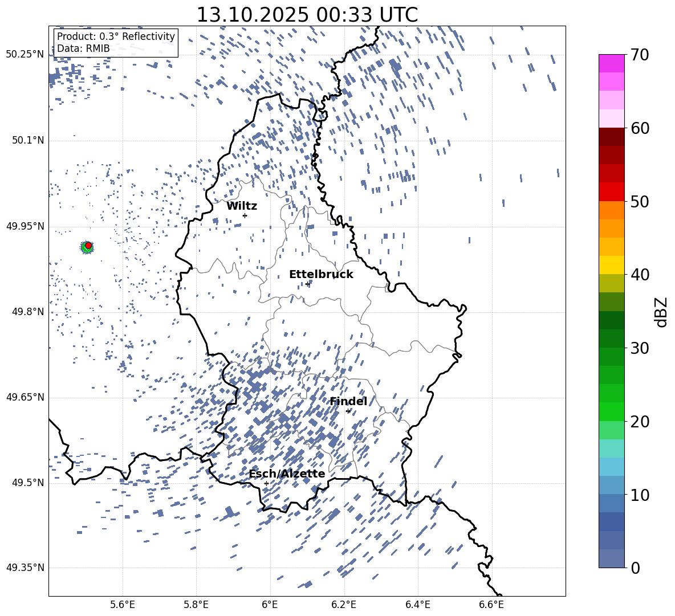Click the 50.25°N latitude label

(25, 55)
